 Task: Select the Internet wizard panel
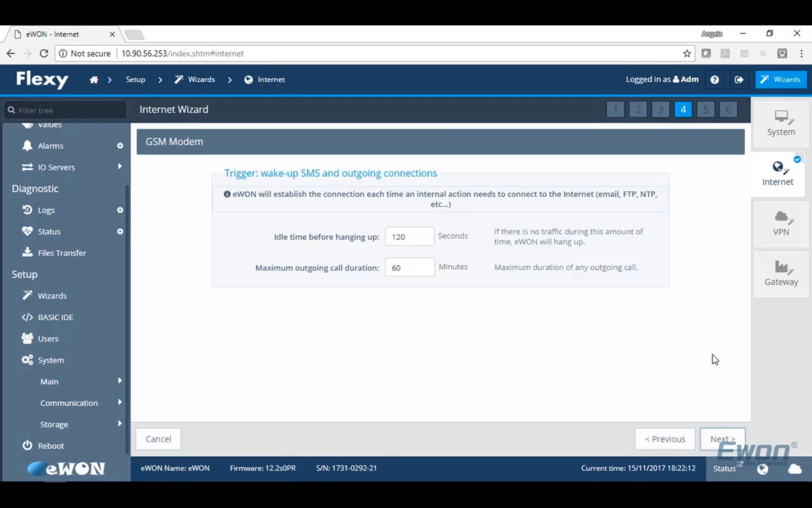777,174
